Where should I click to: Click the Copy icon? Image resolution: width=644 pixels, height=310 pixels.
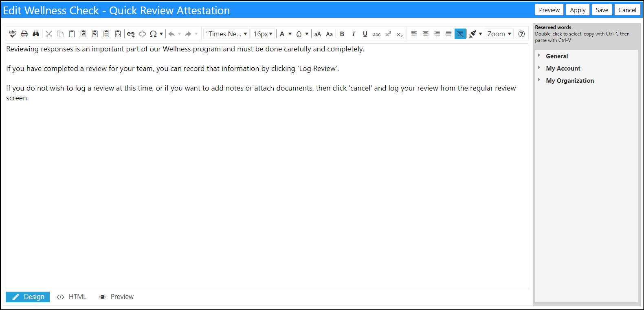click(60, 34)
